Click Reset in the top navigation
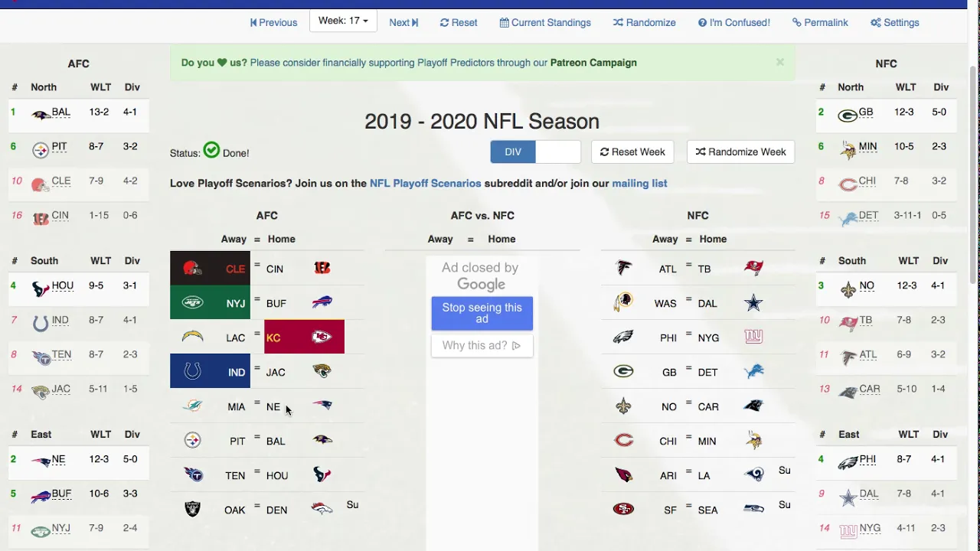This screenshot has width=980, height=551. 459,22
